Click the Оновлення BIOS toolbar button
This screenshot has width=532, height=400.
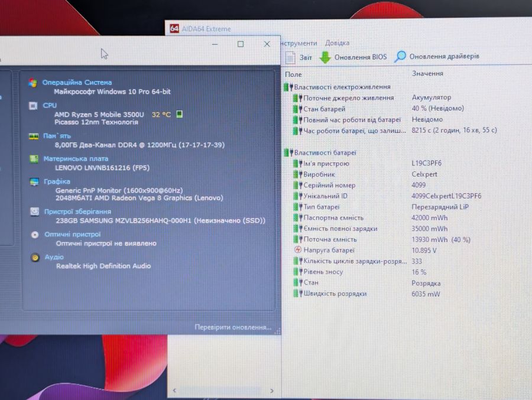(353, 57)
